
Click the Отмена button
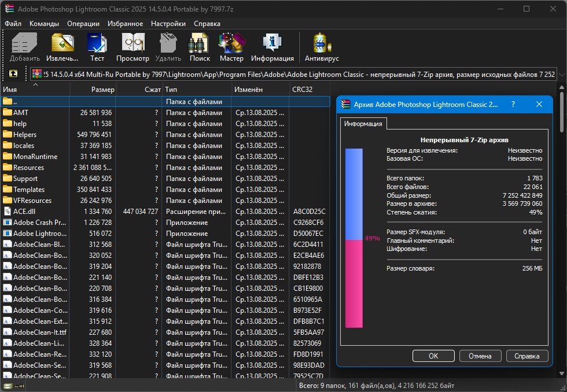[x=480, y=356]
